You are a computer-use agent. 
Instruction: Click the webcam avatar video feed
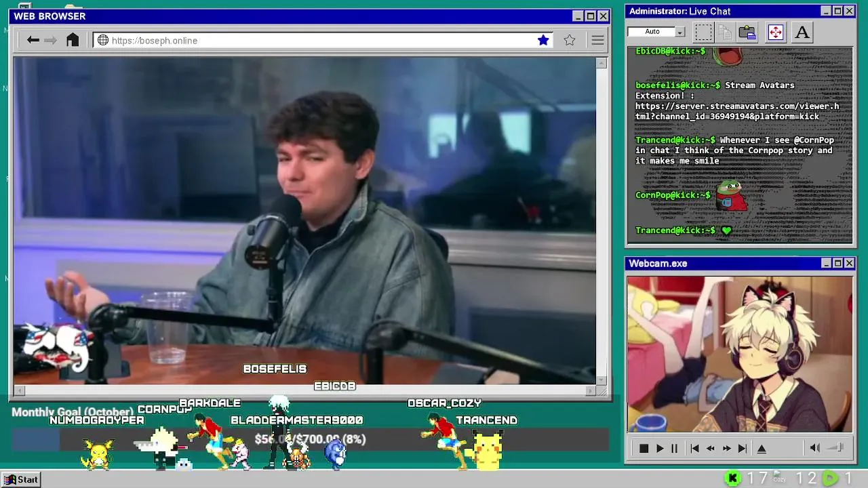coord(740,354)
